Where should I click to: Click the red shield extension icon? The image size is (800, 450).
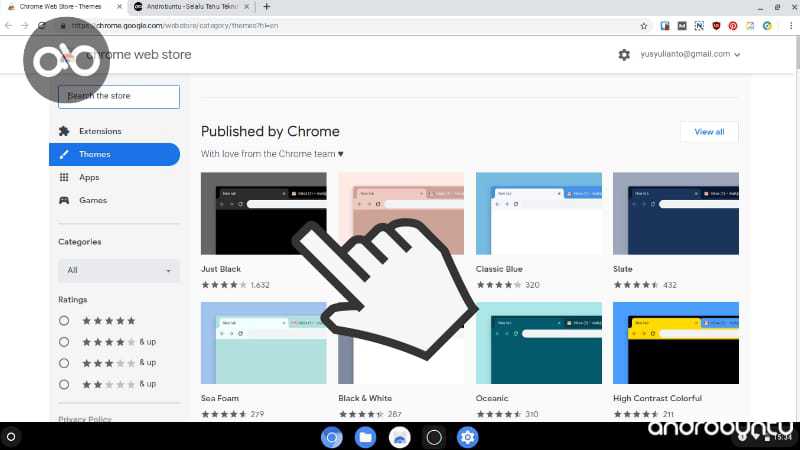[716, 26]
